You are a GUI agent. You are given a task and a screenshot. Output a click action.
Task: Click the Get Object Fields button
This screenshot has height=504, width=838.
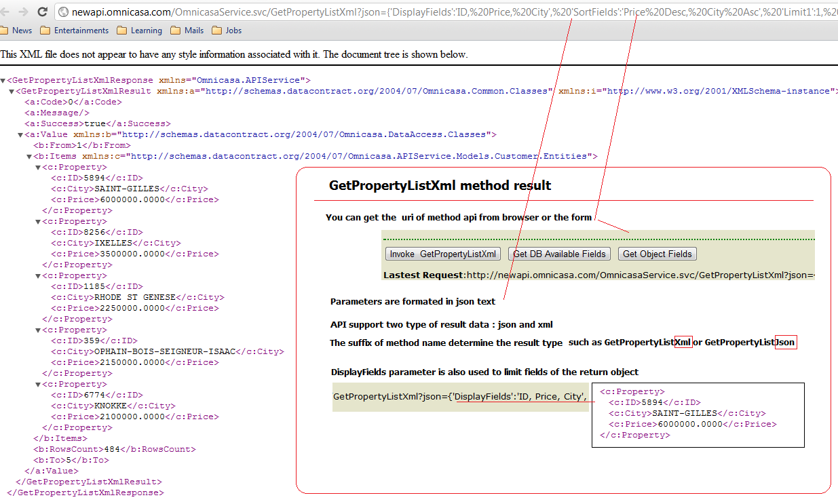(657, 254)
